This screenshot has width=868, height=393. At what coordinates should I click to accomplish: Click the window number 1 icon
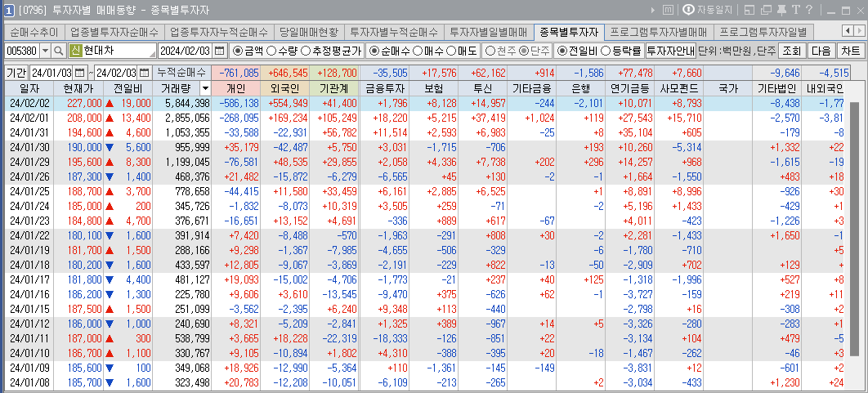click(9, 10)
